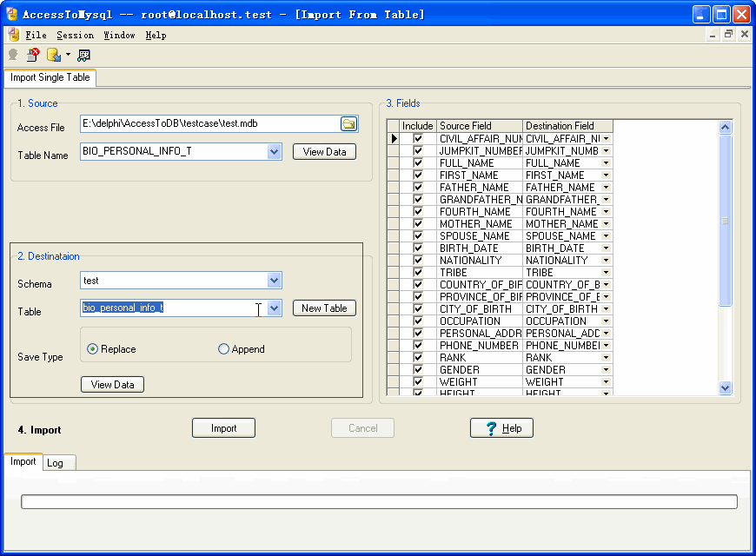Open the File menu

pyautogui.click(x=36, y=36)
